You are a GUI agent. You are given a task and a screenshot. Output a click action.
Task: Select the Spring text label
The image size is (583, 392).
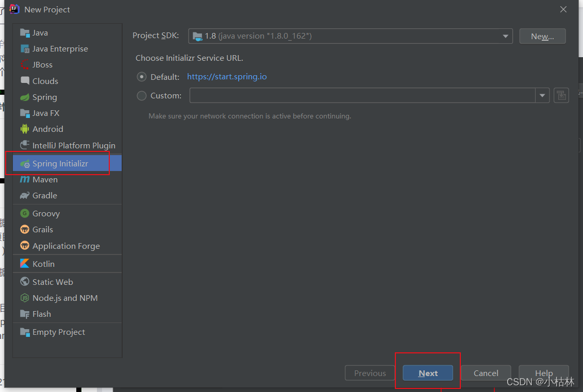click(x=45, y=97)
